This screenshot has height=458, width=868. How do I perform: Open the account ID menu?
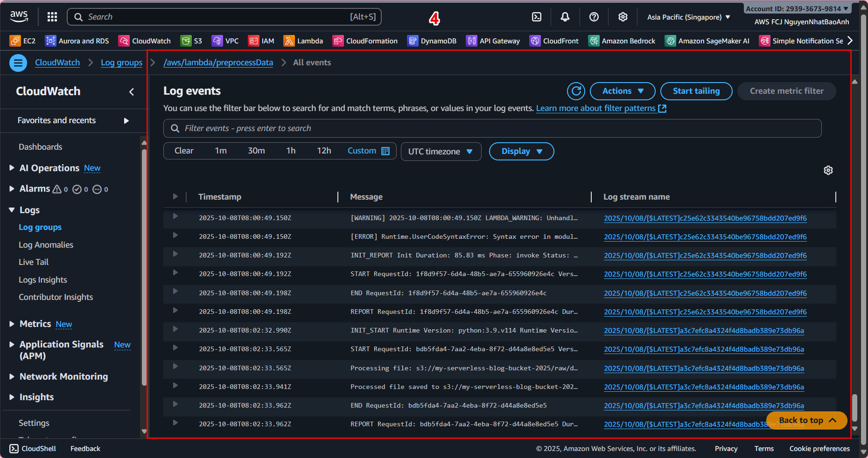797,9
